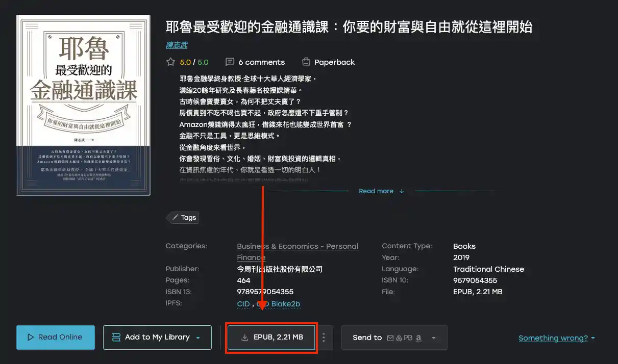Click description line 金融不只是工具，更是思維模式。
The height and width of the screenshot is (364, 618).
click(x=230, y=136)
